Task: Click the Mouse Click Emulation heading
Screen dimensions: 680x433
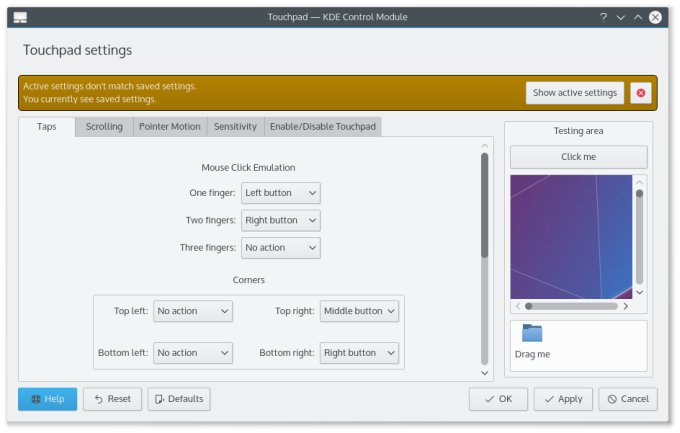Action: pyautogui.click(x=248, y=167)
